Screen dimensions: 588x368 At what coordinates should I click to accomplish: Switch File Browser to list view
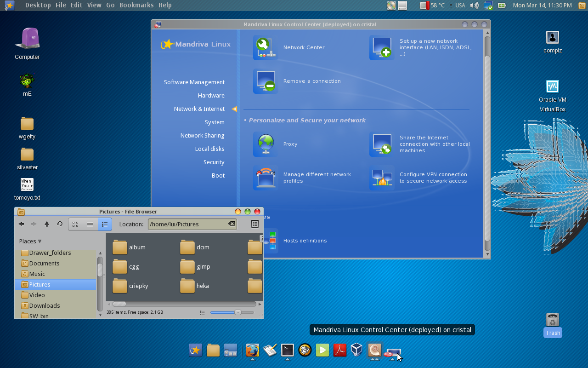[x=90, y=224]
